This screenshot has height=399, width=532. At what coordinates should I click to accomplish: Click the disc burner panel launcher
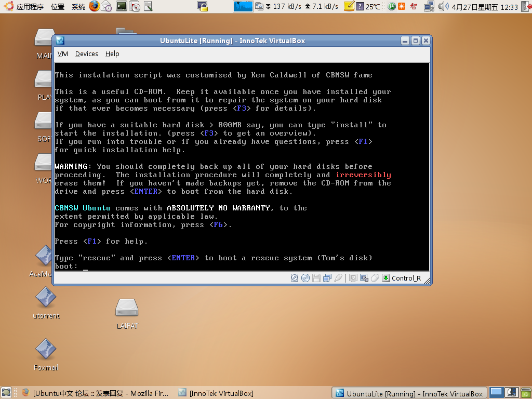(135, 6)
